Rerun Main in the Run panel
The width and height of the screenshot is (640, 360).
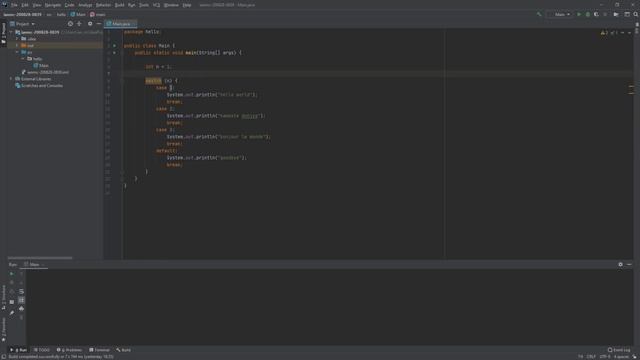(11, 274)
